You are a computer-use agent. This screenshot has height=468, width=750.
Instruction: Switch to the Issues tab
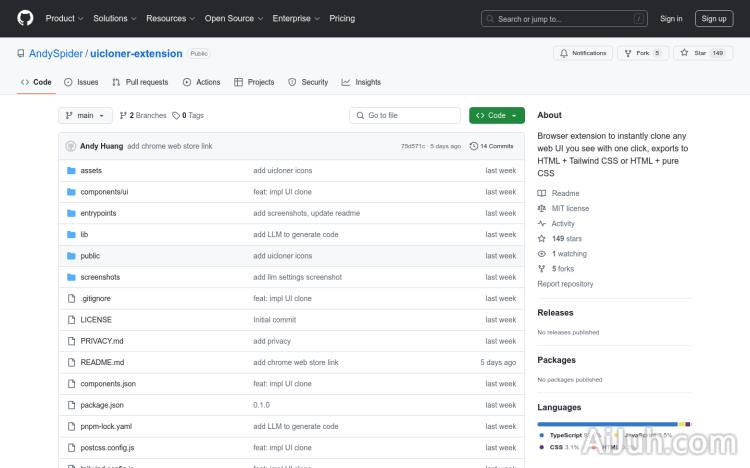81,82
